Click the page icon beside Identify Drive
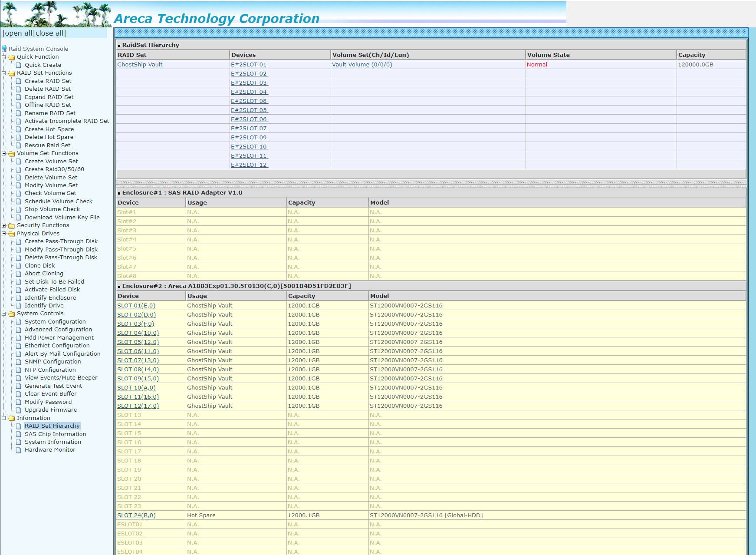The width and height of the screenshot is (756, 555). [x=19, y=306]
